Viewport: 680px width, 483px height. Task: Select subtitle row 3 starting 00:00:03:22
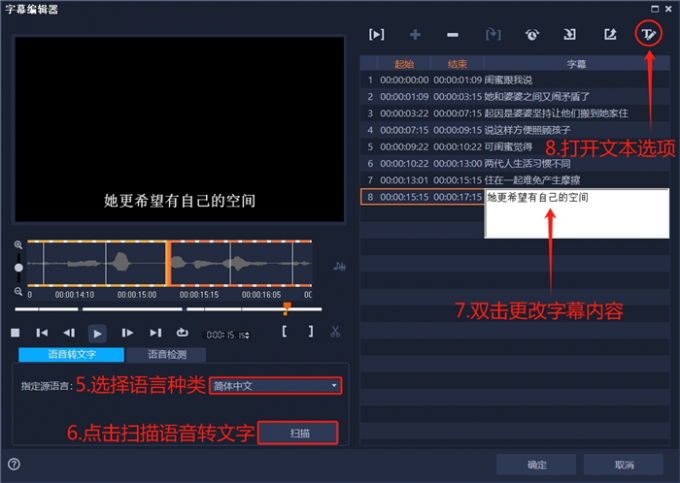[x=514, y=113]
